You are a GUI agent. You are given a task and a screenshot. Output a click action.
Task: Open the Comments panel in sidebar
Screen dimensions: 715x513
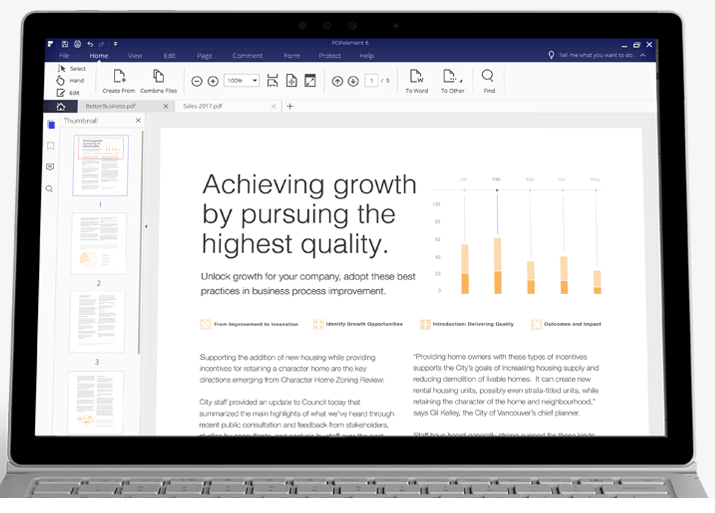pos(50,167)
